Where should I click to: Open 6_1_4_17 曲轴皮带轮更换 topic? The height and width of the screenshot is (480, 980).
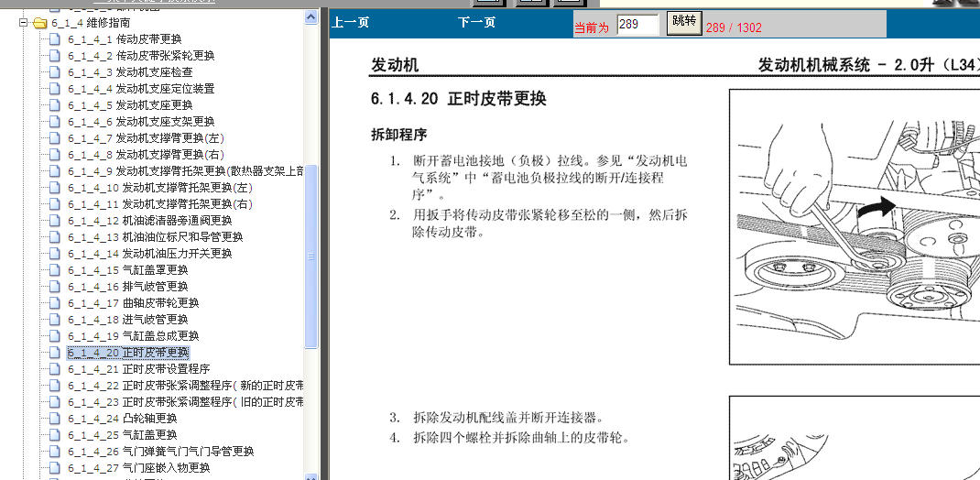coord(134,303)
